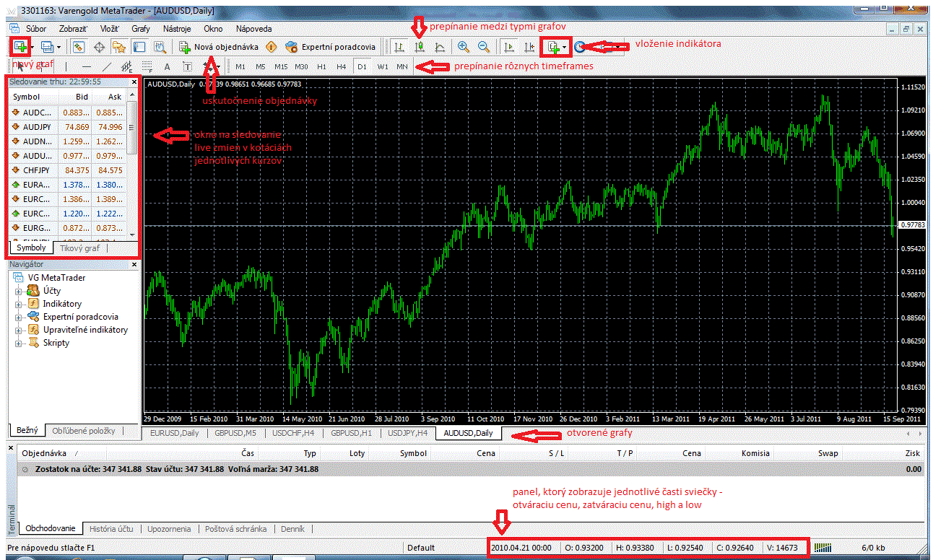
Task: Close the Navigátor panel
Action: [134, 265]
